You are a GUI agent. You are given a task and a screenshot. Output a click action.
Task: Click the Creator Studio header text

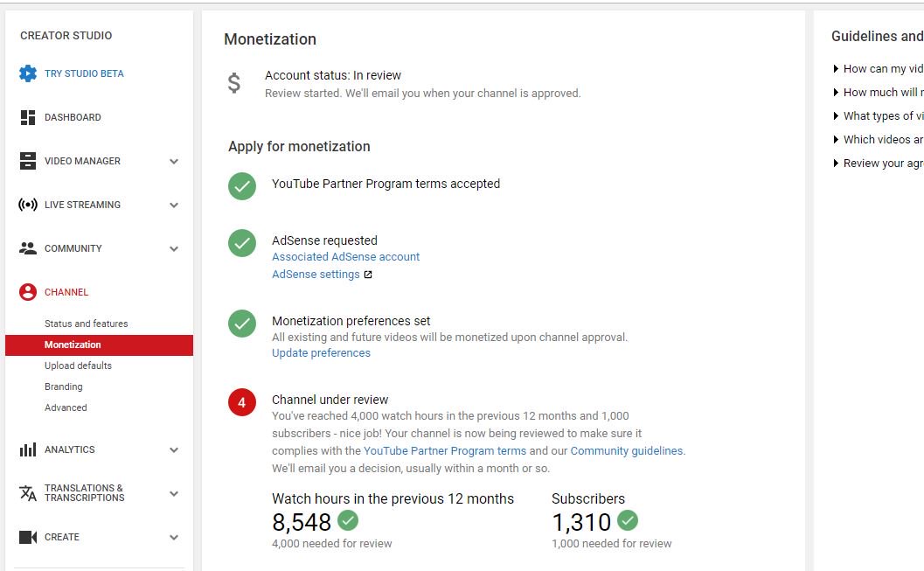66,35
